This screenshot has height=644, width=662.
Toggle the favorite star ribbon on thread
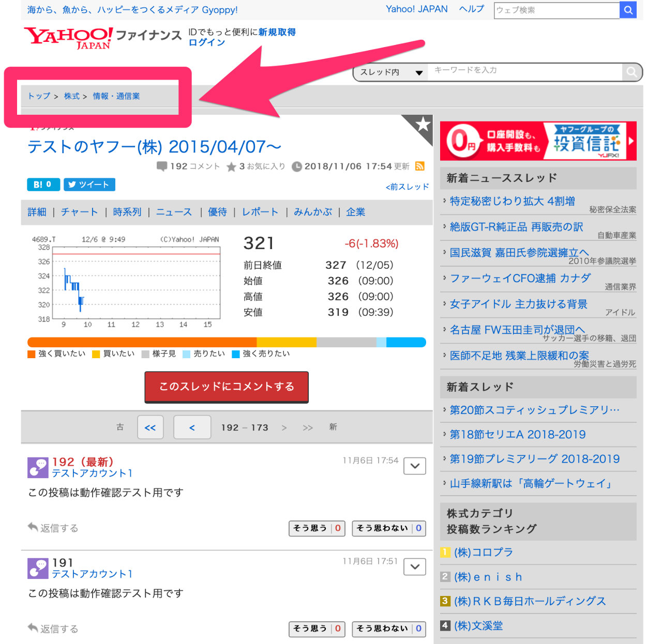coord(422,125)
